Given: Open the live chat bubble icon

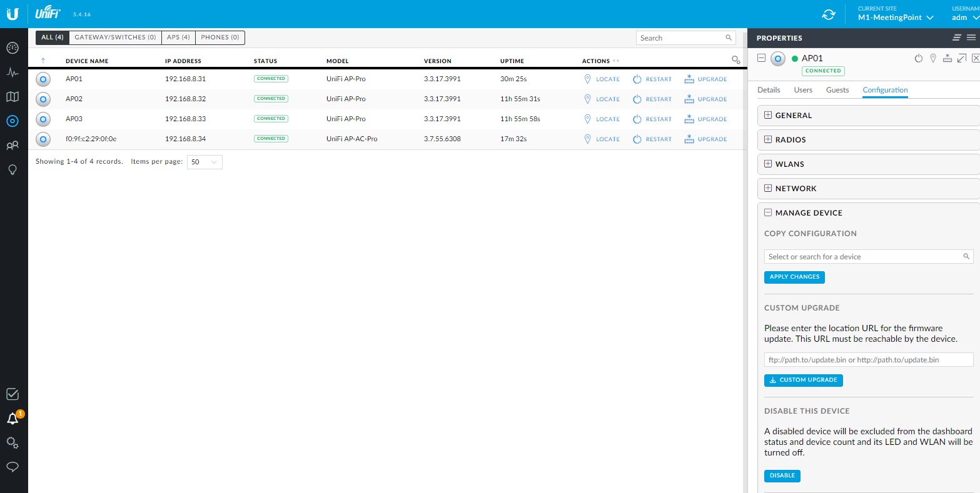Looking at the screenshot, I should click(13, 467).
